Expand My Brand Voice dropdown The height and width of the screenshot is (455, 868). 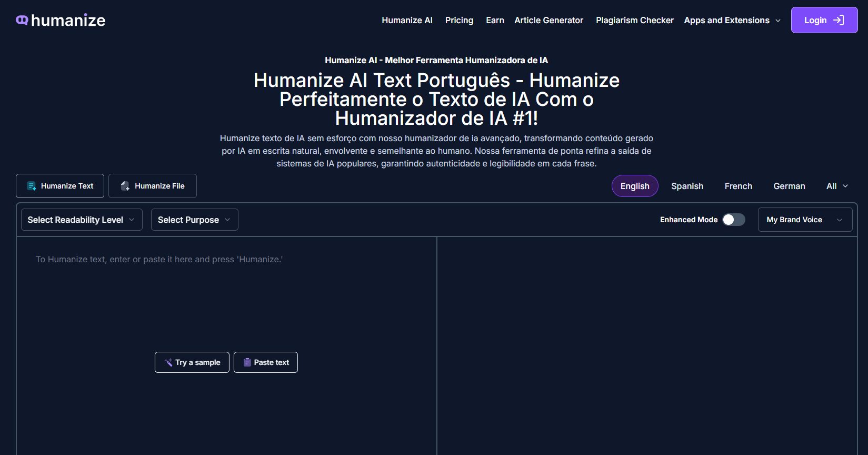805,220
